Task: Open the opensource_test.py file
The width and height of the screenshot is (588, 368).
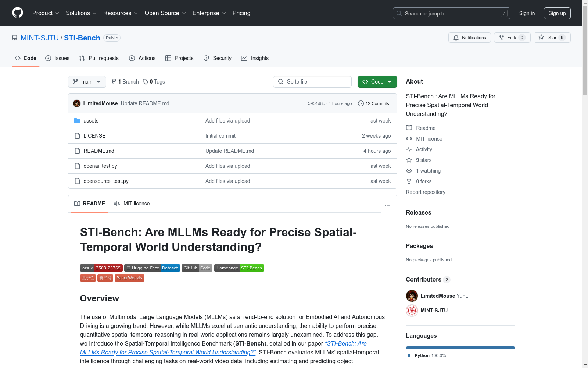Action: 106,181
